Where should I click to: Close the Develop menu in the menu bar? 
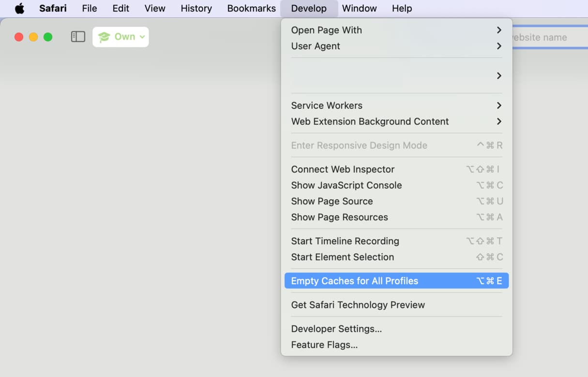[x=309, y=8]
